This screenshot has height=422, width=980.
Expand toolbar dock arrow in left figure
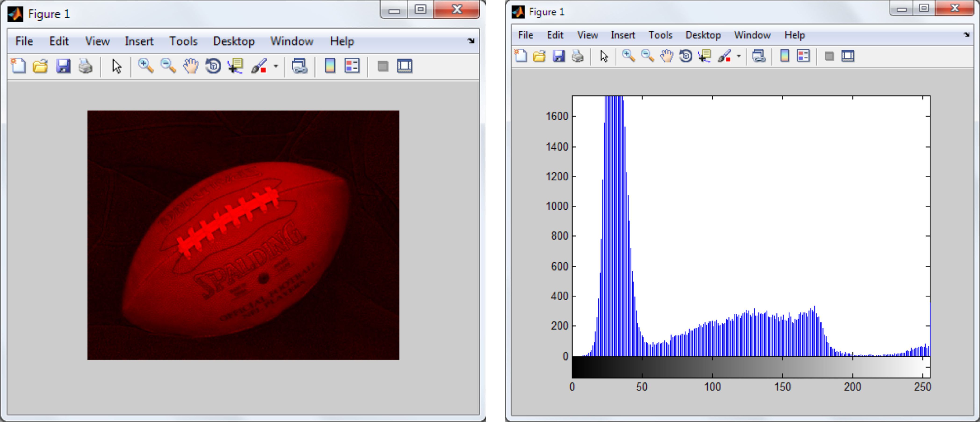pyautogui.click(x=471, y=41)
